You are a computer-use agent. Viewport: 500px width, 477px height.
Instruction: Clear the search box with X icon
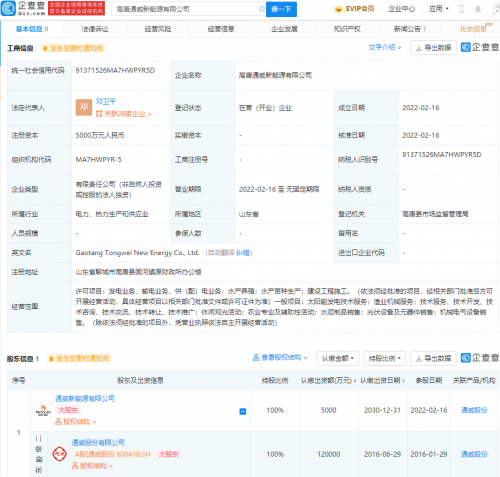(x=262, y=9)
